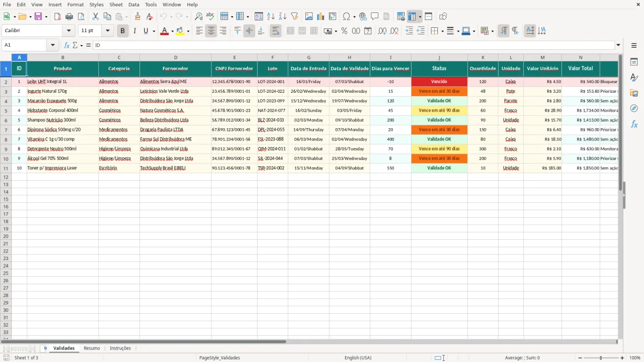
Task: Toggle Print Preview icon
Action: coord(80,17)
